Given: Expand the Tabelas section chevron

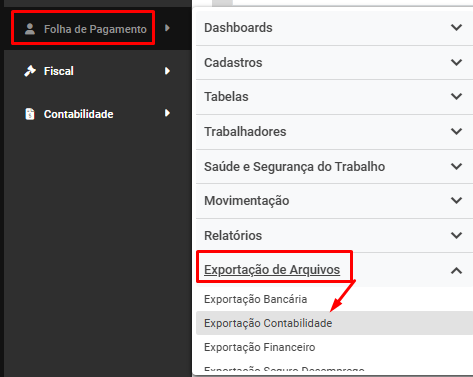Looking at the screenshot, I should (456, 97).
